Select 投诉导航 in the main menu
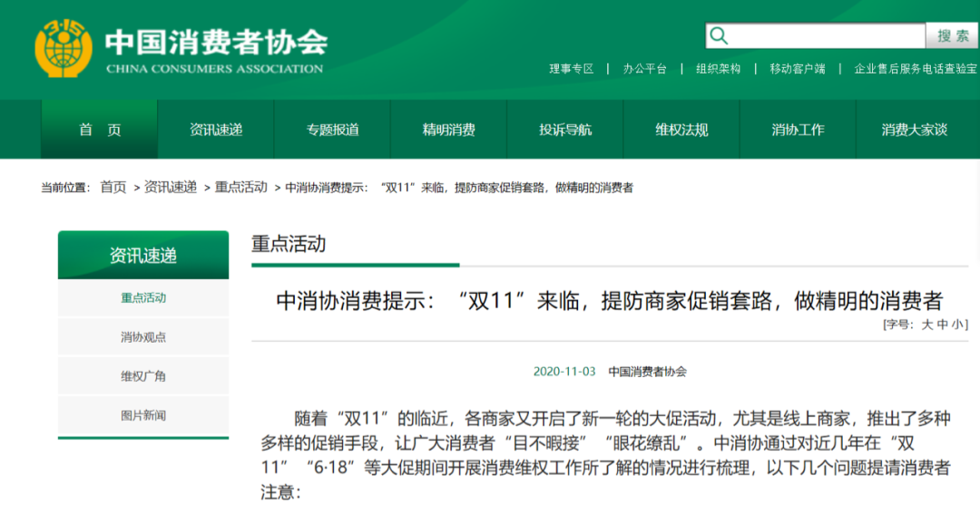Image resolution: width=980 pixels, height=514 pixels. tap(564, 130)
